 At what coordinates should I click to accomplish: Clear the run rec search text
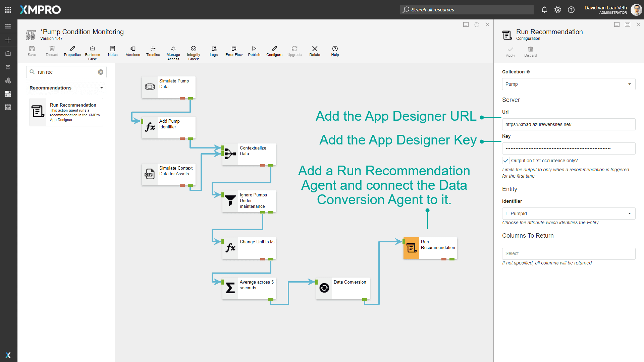pyautogui.click(x=101, y=72)
